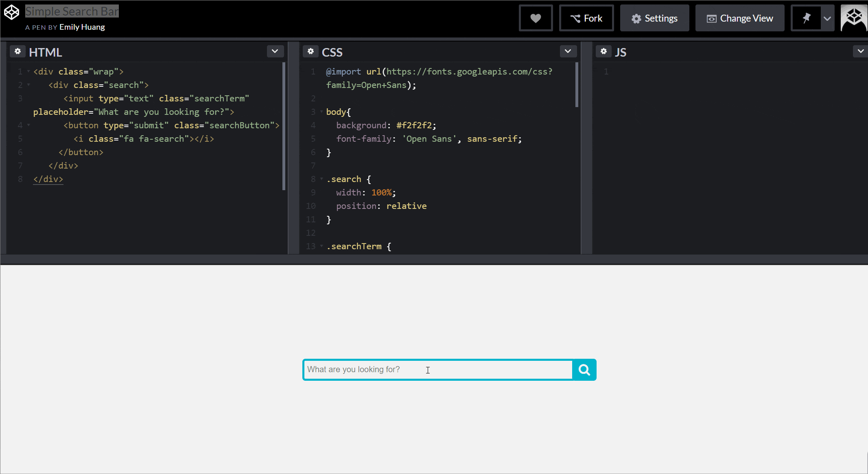
Task: Open the CSS panel settings gear
Action: 310,51
